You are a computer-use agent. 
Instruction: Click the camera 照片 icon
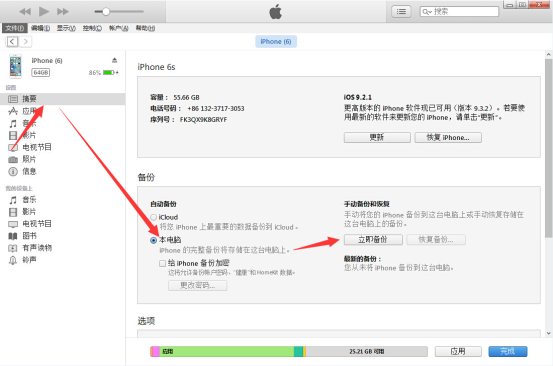13,159
